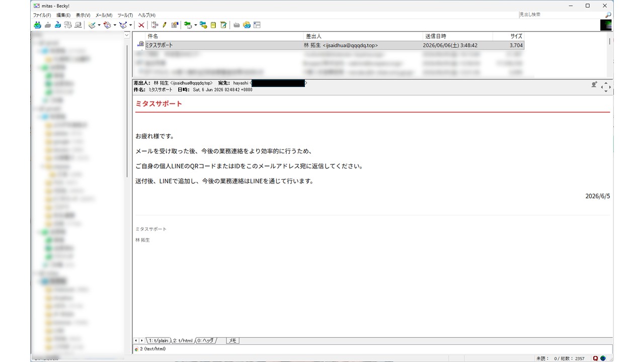The image size is (644, 362).
Task: Click the red Q icon in the status bar
Action: click(596, 358)
